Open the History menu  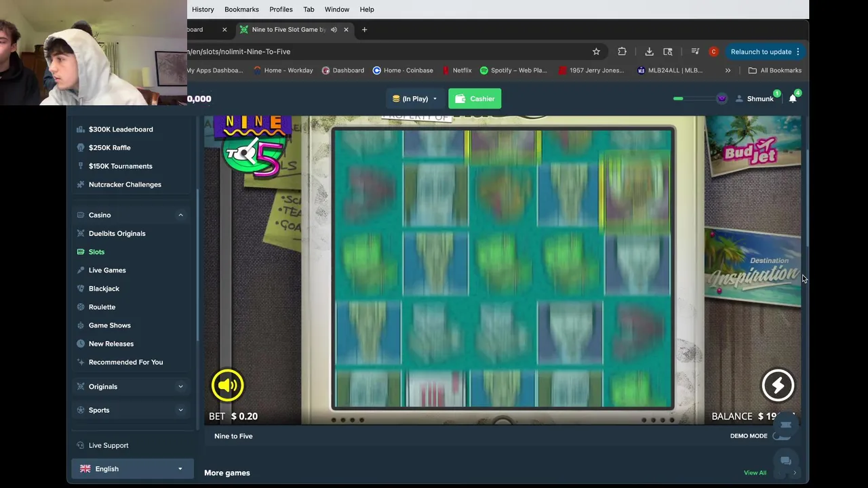point(203,9)
